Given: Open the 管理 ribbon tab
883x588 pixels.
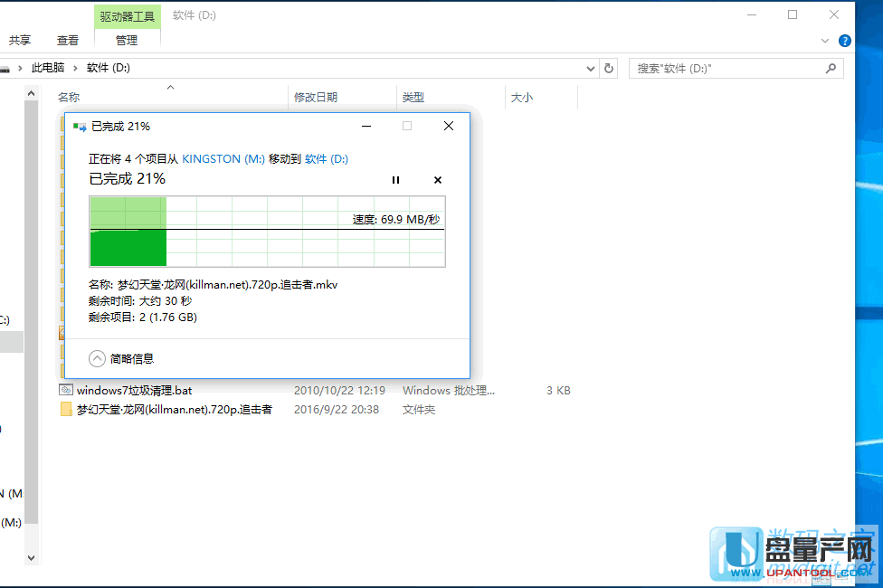Looking at the screenshot, I should [x=127, y=40].
